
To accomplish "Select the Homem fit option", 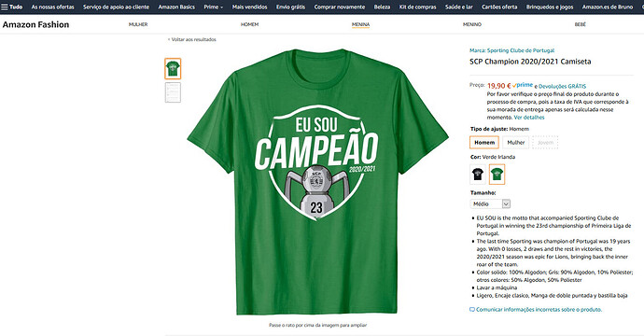I will [x=484, y=143].
